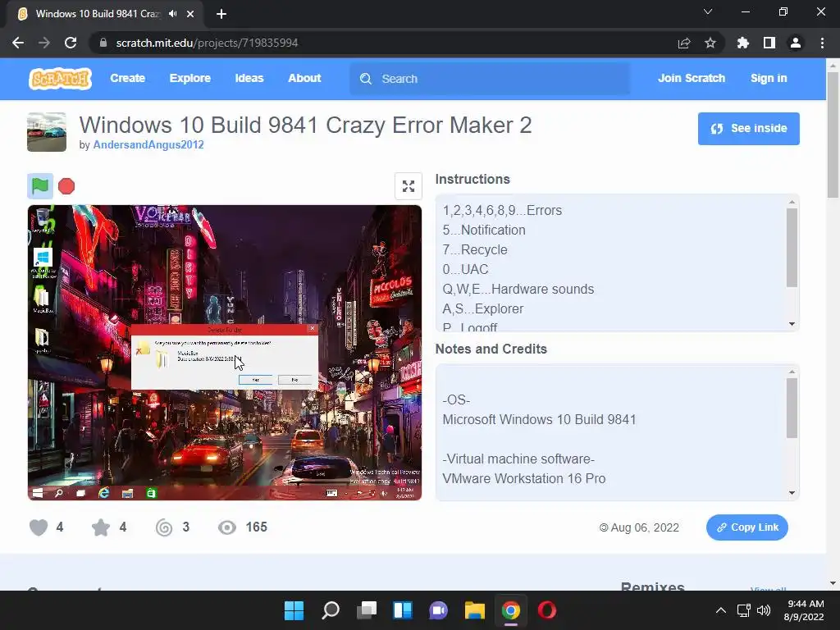Image resolution: width=840 pixels, height=630 pixels.
Task: Click the remixes spiral icon
Action: click(164, 527)
